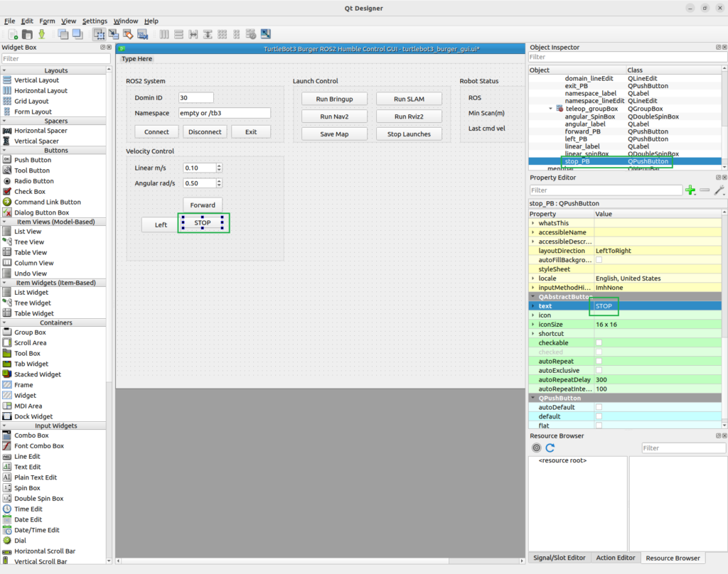Select the Connect button on form
Viewport: 728px width, 574px height.
tap(156, 132)
